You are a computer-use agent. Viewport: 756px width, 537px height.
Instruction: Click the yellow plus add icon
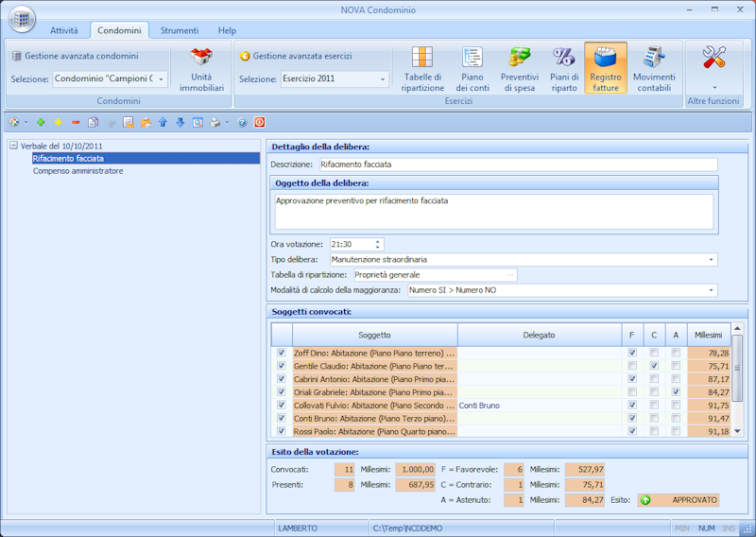pyautogui.click(x=59, y=123)
